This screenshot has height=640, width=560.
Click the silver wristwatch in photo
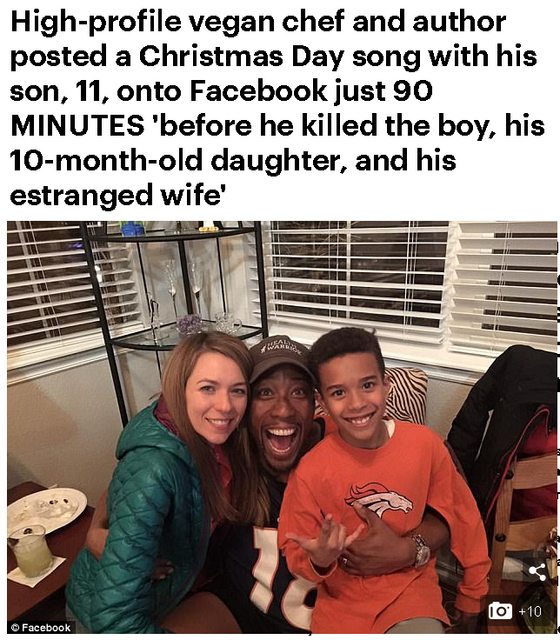pos(421,550)
